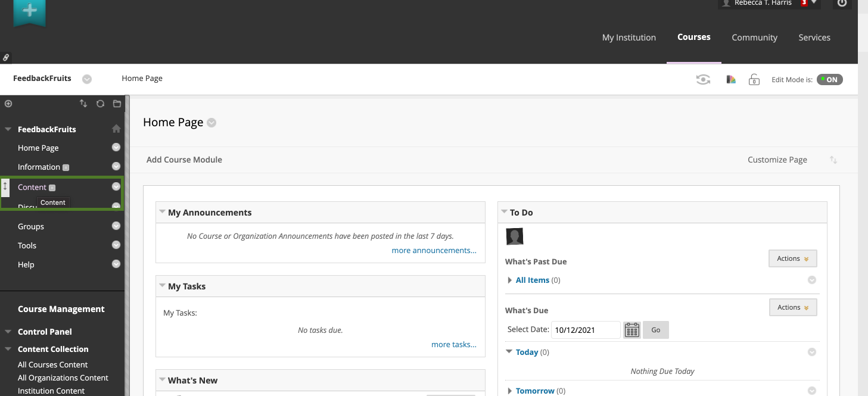Open Groups in course menu
Viewport: 868px width, 396px height.
[31, 226]
